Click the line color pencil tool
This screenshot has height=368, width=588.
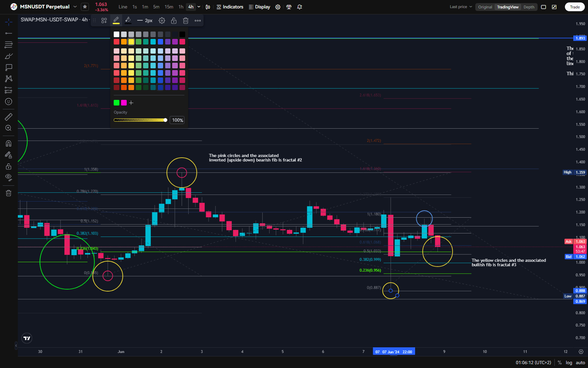(116, 20)
